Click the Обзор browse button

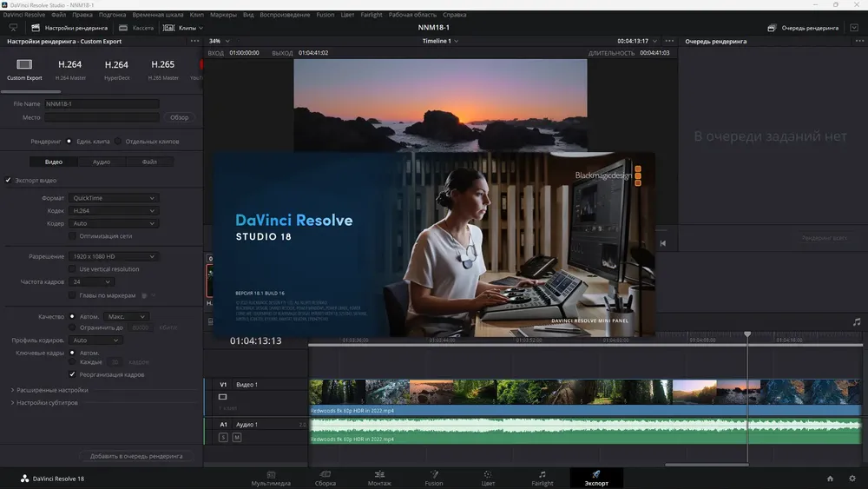coord(179,117)
